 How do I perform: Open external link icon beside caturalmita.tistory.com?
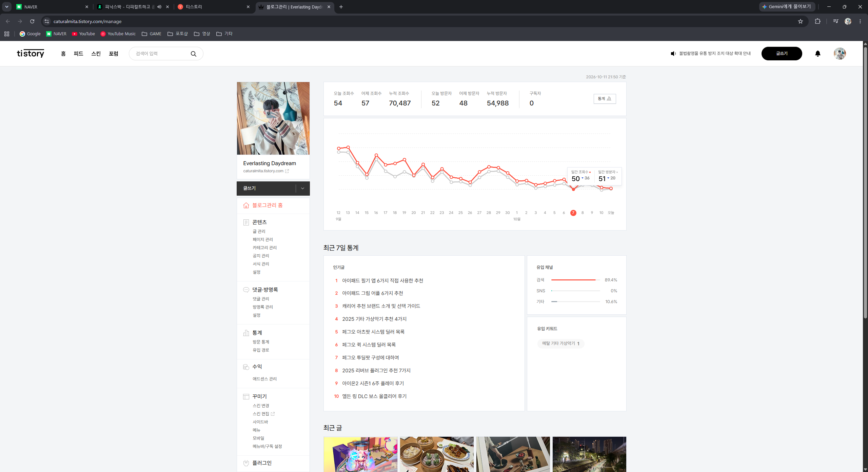click(x=287, y=171)
